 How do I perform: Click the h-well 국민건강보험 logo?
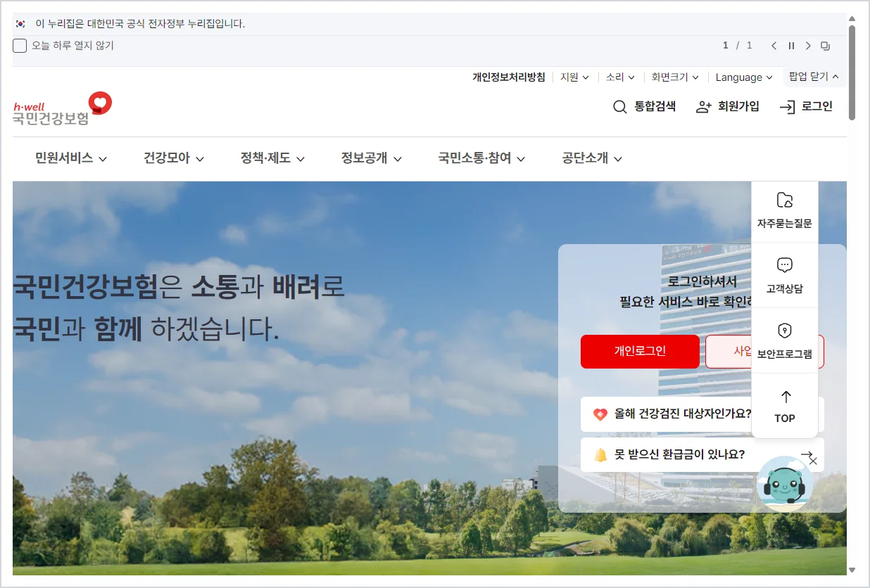pyautogui.click(x=63, y=109)
